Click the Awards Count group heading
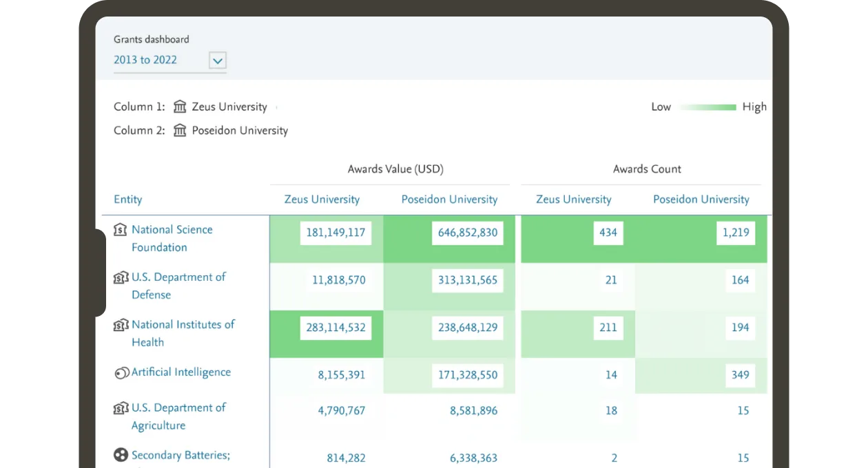 (x=647, y=169)
